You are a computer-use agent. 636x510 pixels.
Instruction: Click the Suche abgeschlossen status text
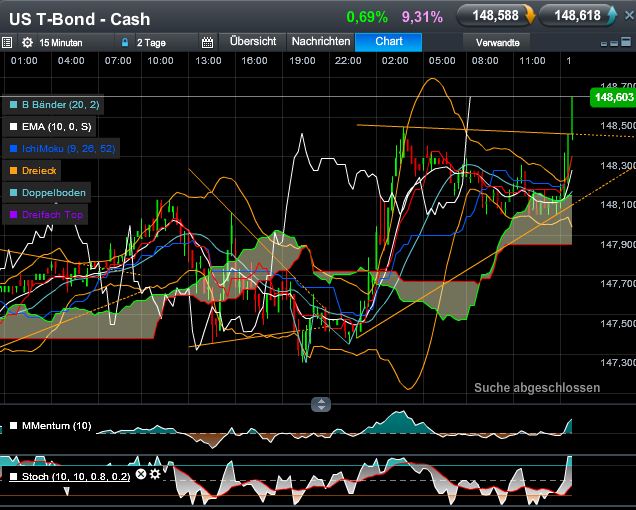537,387
